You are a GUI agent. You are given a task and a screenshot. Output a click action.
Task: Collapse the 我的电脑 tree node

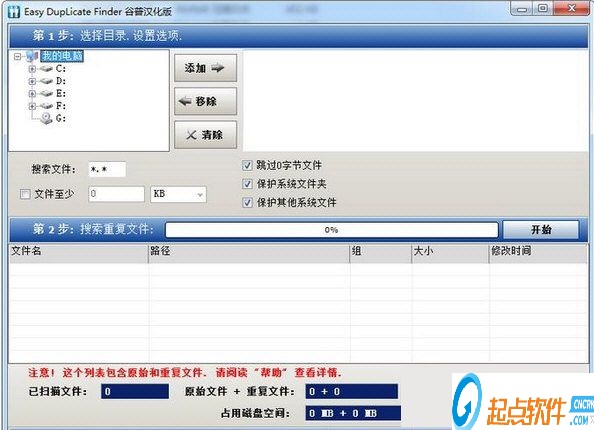[x=17, y=56]
